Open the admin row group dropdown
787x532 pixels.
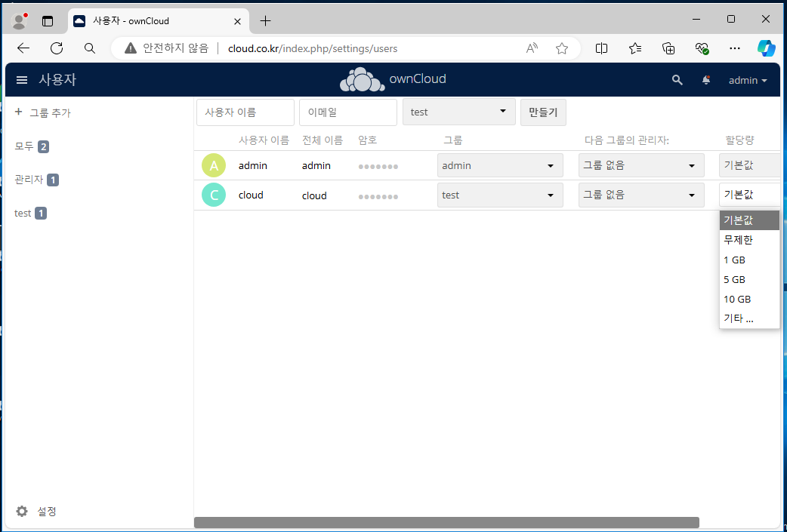[501, 165]
